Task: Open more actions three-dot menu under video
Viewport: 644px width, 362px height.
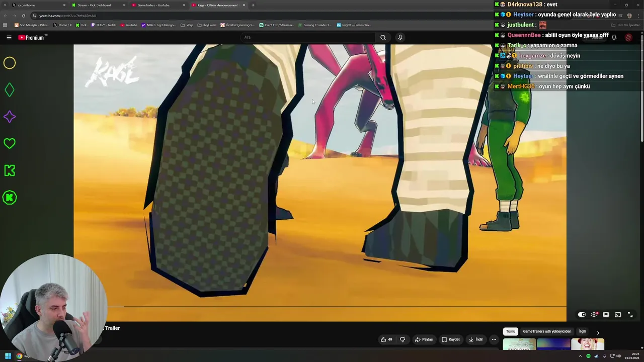Action: pyautogui.click(x=494, y=339)
